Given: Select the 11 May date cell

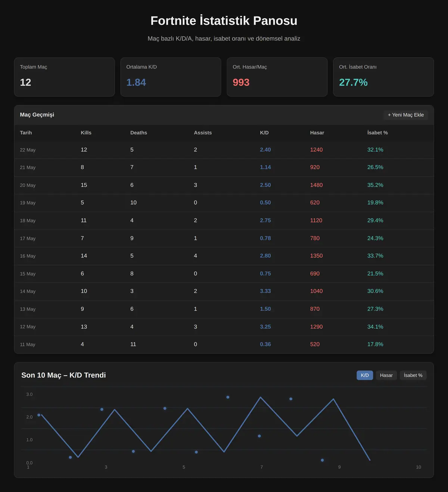Looking at the screenshot, I should [28, 344].
